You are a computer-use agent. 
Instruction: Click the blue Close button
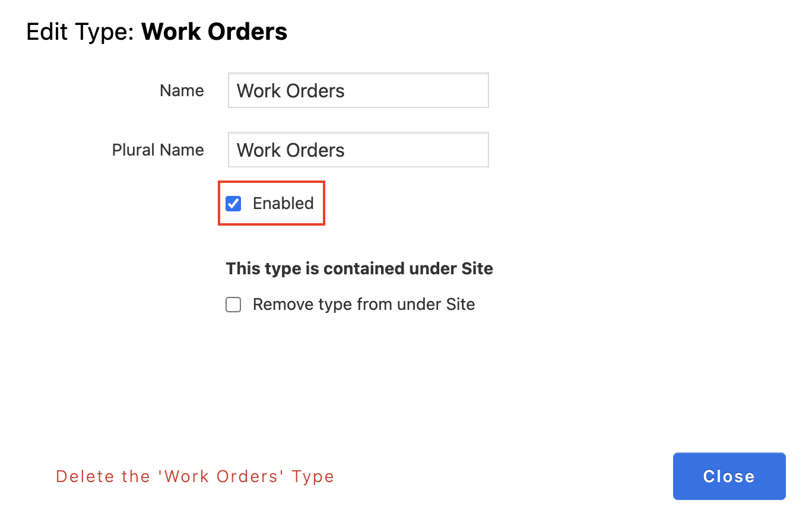click(x=729, y=476)
